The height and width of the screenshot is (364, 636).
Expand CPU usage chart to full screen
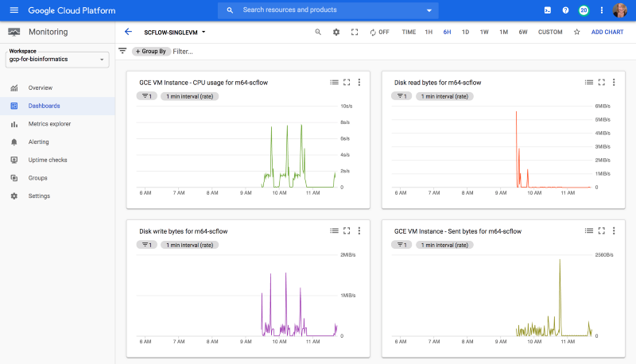click(x=347, y=83)
